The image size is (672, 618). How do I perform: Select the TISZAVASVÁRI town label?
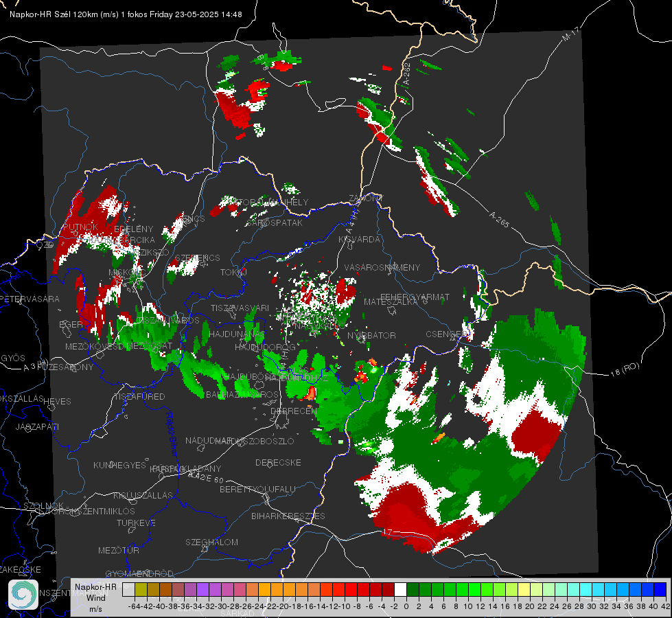240,308
